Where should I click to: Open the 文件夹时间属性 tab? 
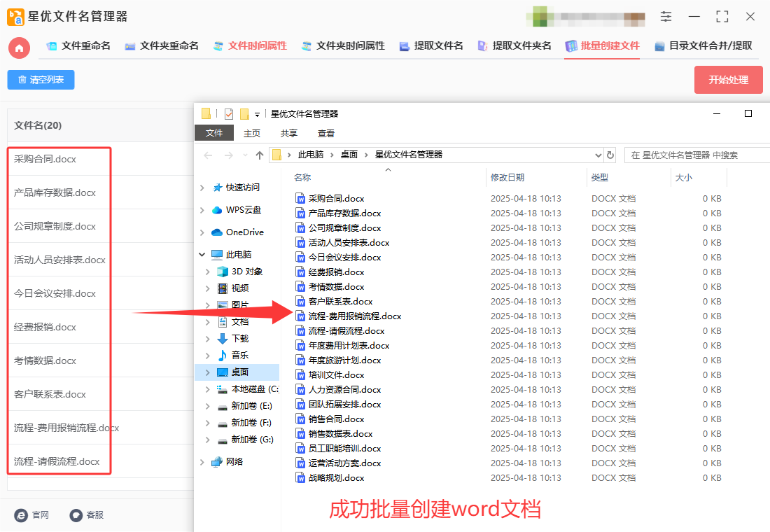point(343,46)
